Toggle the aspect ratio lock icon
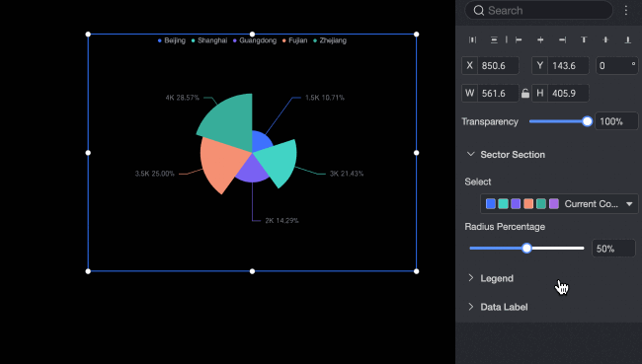The image size is (642, 364). click(525, 94)
